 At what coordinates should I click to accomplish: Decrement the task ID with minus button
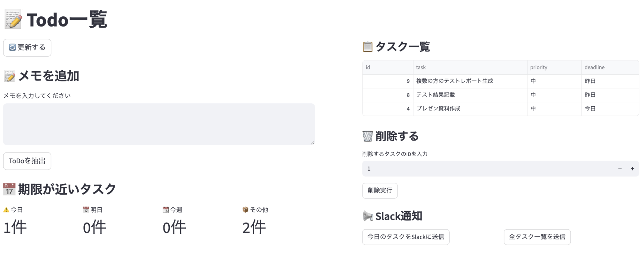620,169
